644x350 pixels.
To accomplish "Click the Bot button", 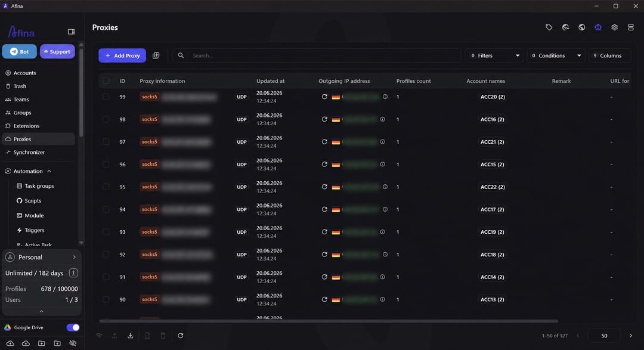I will click(x=19, y=51).
